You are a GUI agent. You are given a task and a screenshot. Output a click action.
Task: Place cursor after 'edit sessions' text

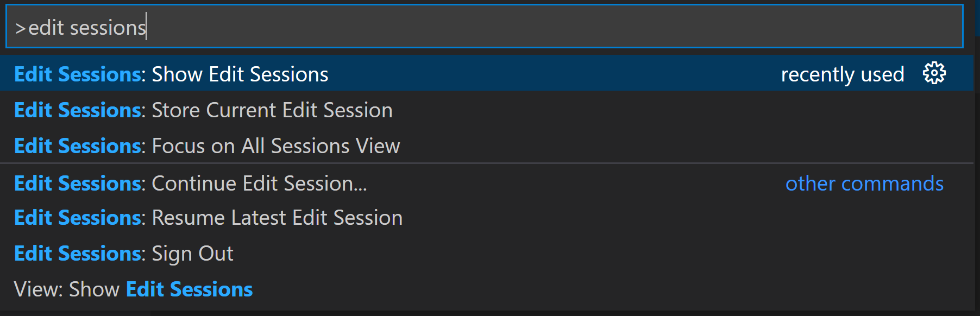point(148,27)
